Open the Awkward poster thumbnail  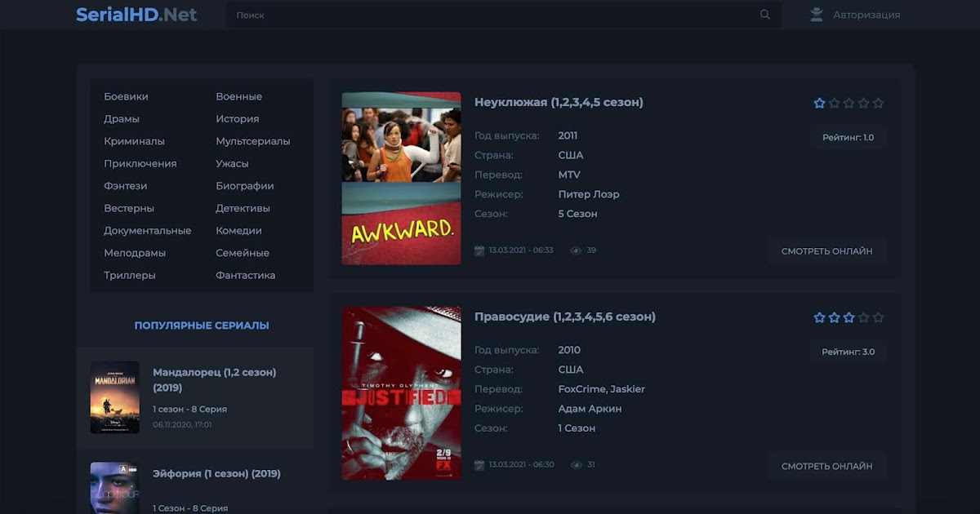point(401,178)
